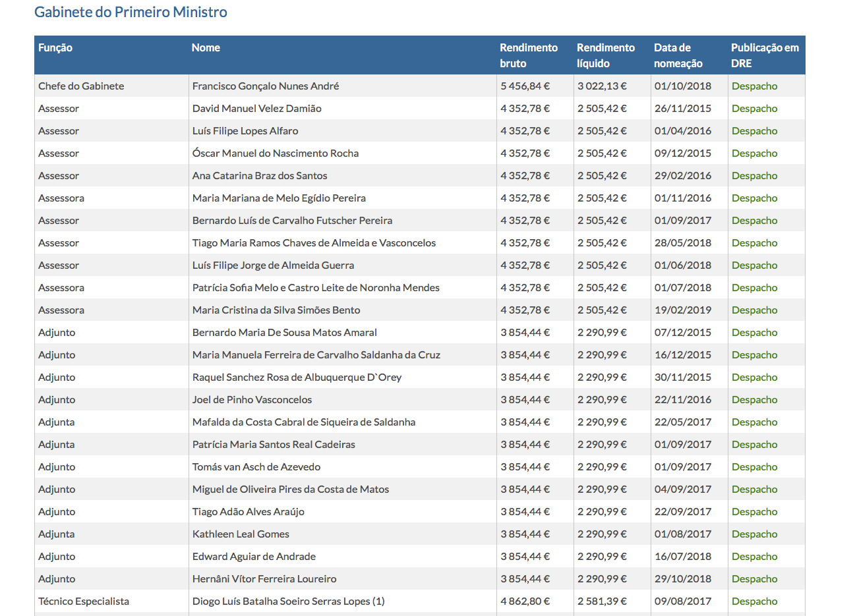Image resolution: width=855 pixels, height=616 pixels.
Task: Click the Gabinete do Primeiro Ministro heading
Action: [131, 12]
